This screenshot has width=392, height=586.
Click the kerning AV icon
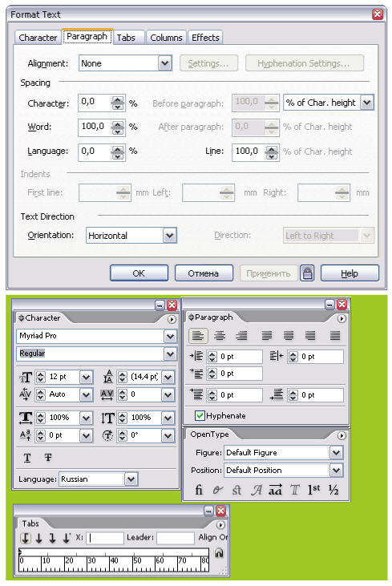click(x=26, y=394)
